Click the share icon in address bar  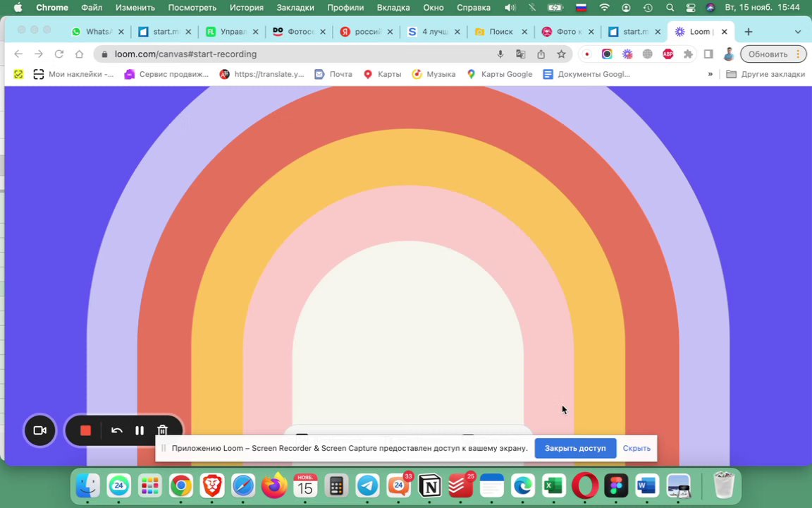click(x=541, y=54)
